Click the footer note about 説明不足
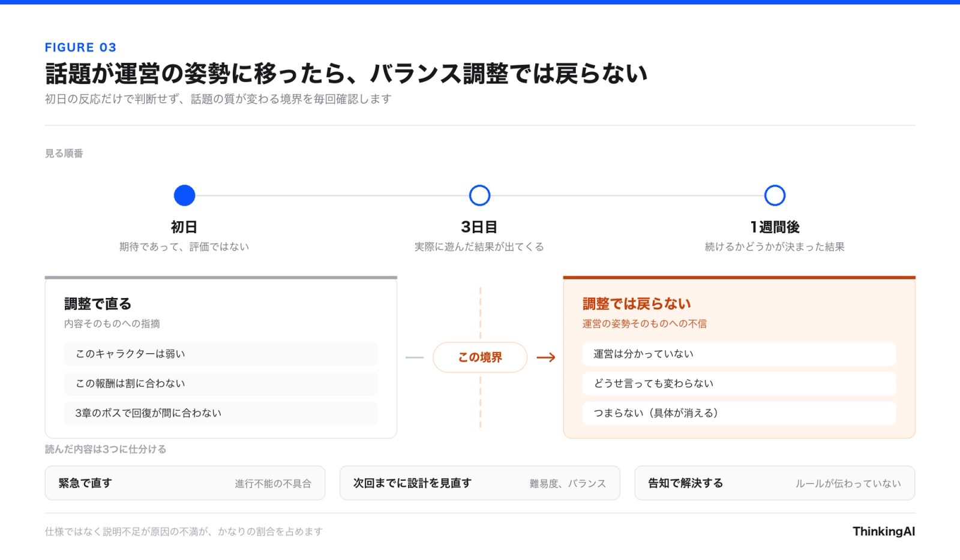 (x=184, y=532)
